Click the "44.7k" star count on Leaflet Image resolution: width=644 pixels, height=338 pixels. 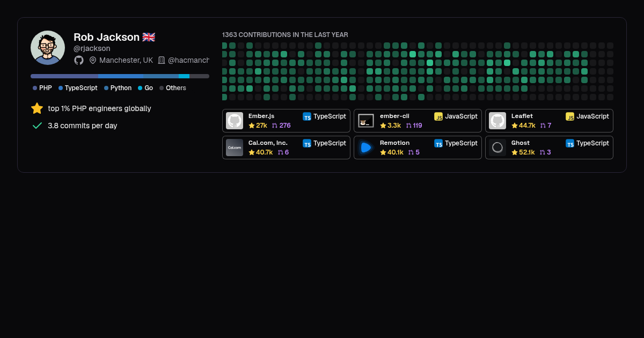coord(528,126)
